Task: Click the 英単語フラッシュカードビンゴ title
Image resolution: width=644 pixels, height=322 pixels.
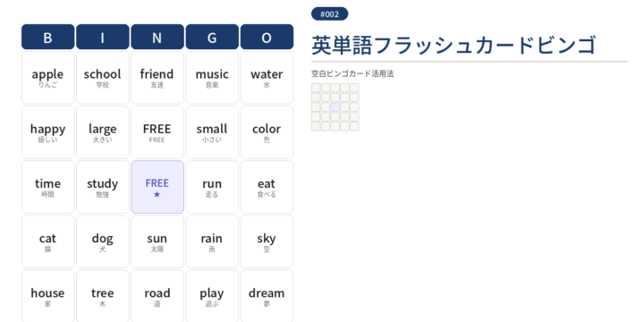Action: [453, 45]
